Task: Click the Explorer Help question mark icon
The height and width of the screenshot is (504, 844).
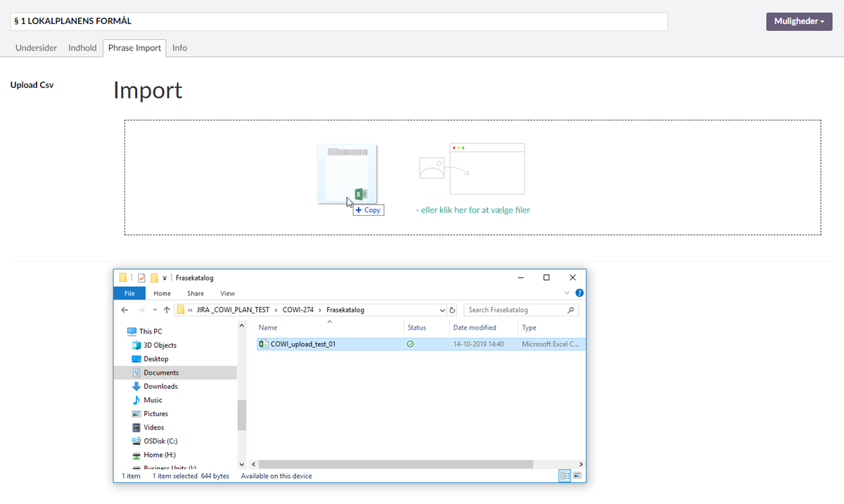Action: point(579,293)
